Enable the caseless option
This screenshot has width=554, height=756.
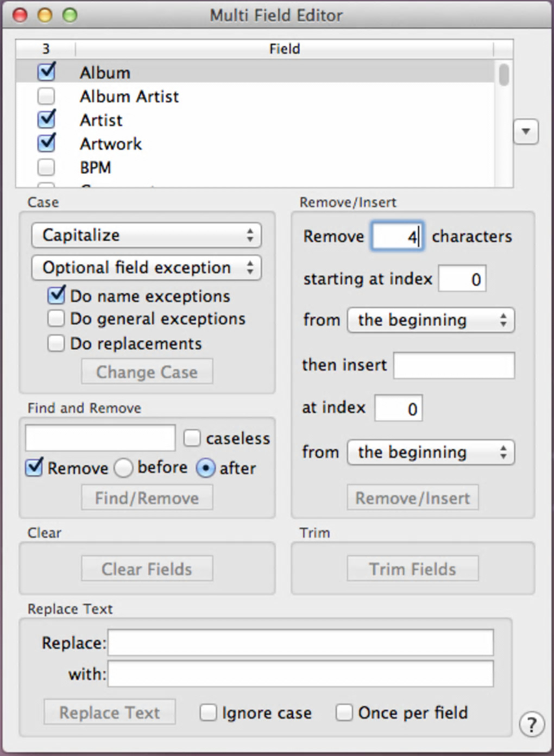click(192, 438)
